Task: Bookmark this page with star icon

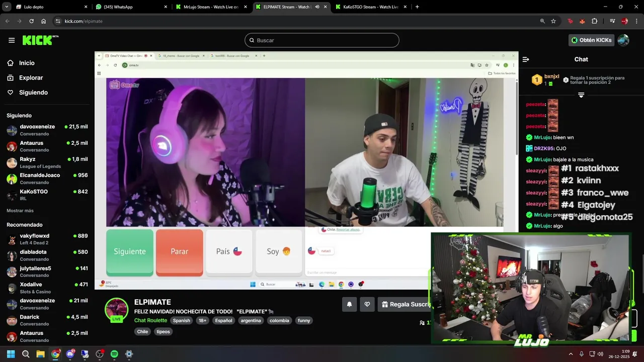Action: coord(553,21)
